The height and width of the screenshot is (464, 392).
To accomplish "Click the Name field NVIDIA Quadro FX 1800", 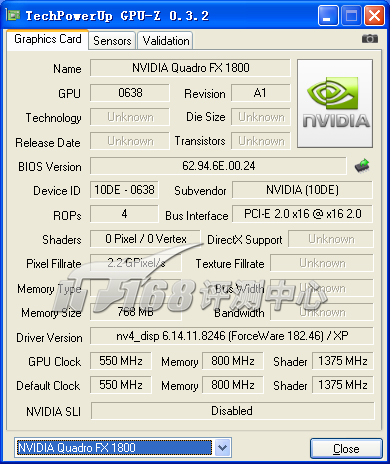I will pyautogui.click(x=190, y=68).
